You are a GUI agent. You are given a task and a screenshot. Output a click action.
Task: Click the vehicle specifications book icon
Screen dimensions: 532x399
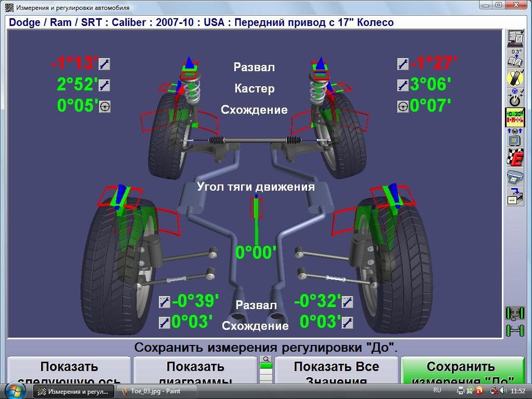515,58
